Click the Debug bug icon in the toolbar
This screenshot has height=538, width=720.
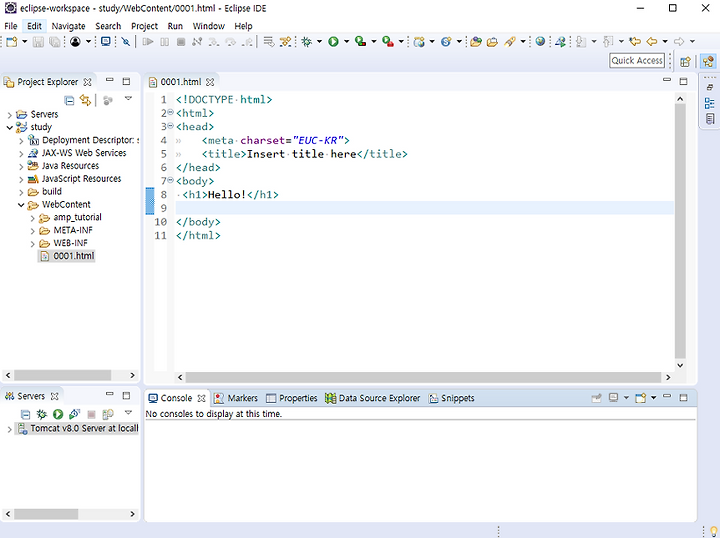(307, 42)
